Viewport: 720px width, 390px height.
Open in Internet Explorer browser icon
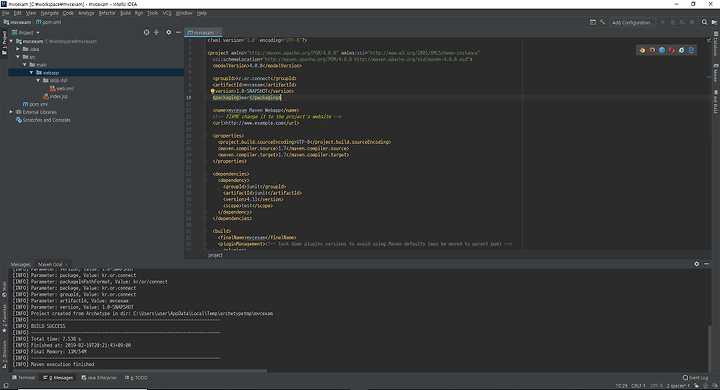(681, 50)
